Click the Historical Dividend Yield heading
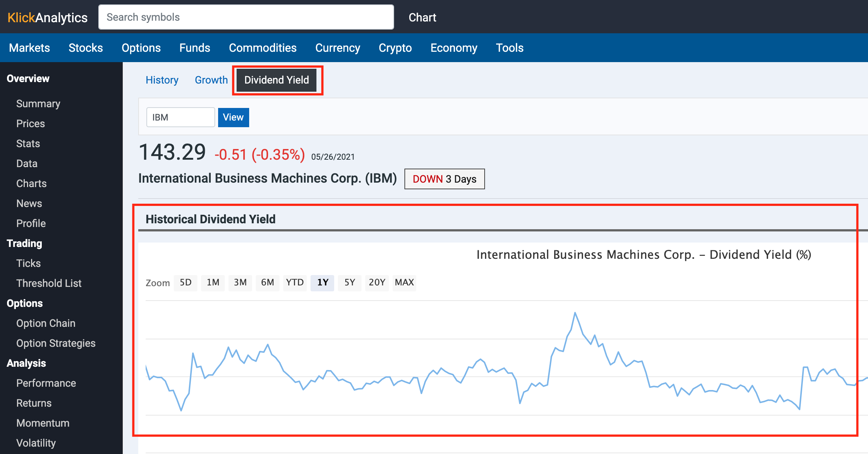Image resolution: width=868 pixels, height=454 pixels. click(x=211, y=219)
